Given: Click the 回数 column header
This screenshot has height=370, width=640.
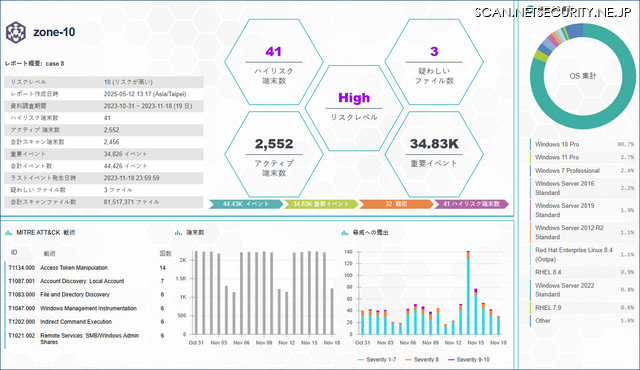Looking at the screenshot, I should [x=165, y=254].
